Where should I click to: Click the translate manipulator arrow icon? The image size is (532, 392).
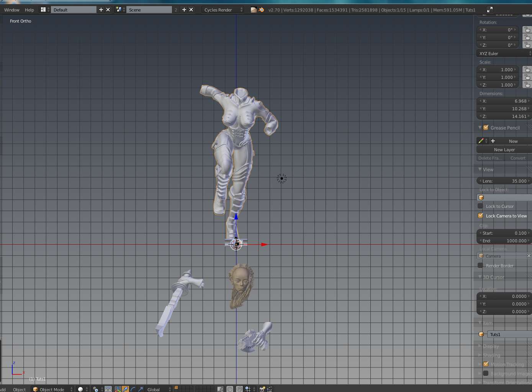126,389
